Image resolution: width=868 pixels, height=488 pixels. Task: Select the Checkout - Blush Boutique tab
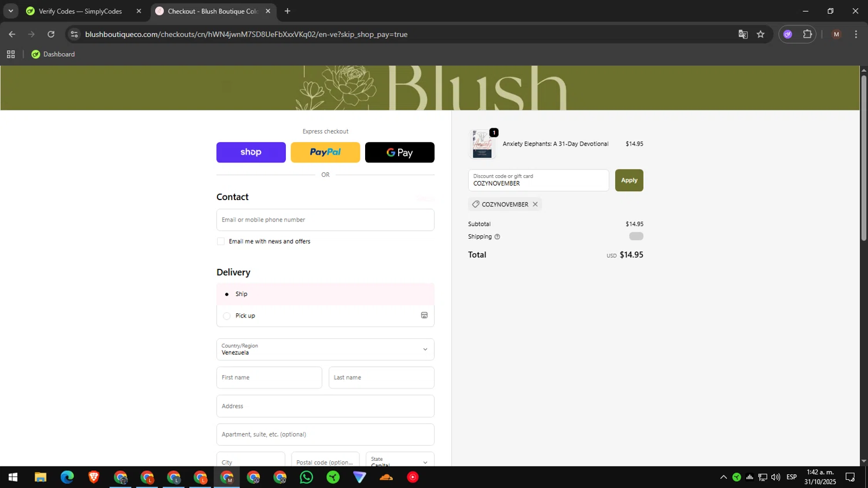212,11
